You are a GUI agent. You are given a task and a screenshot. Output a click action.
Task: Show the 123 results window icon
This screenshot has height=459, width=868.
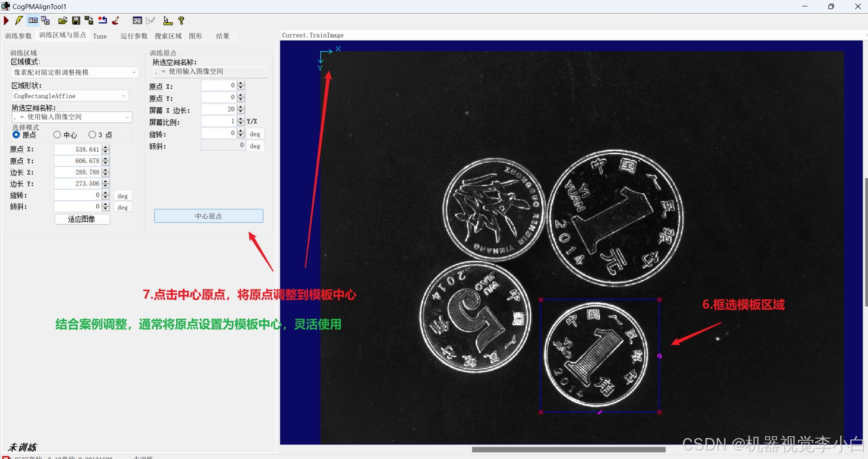(x=137, y=20)
